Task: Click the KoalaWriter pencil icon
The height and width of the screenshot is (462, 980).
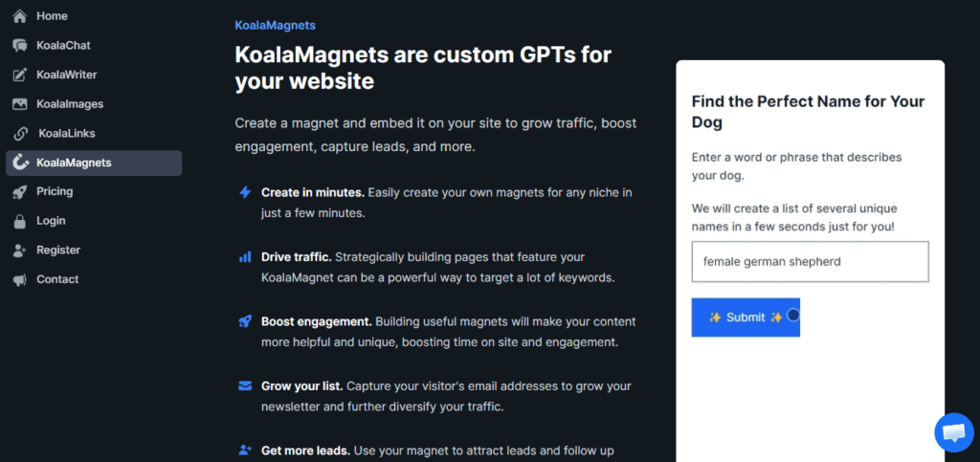Action: [19, 75]
